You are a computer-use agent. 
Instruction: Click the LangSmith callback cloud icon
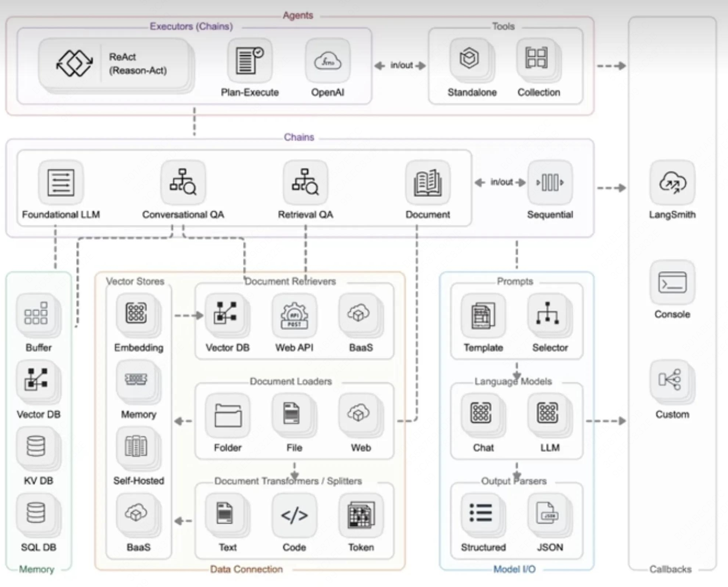(672, 183)
